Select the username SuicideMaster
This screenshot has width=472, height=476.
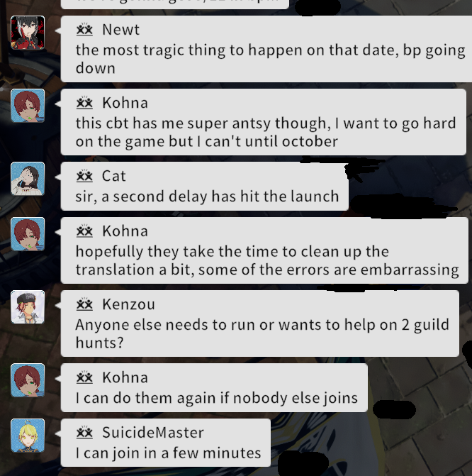(x=153, y=433)
